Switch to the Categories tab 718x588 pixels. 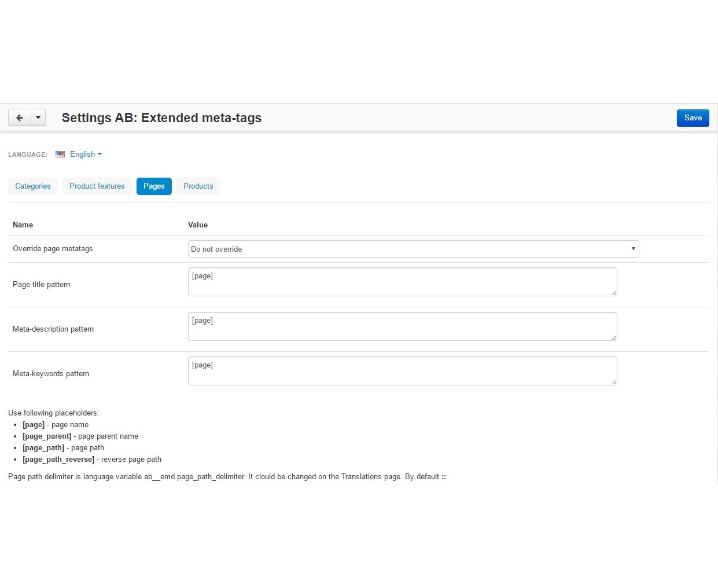(x=33, y=186)
